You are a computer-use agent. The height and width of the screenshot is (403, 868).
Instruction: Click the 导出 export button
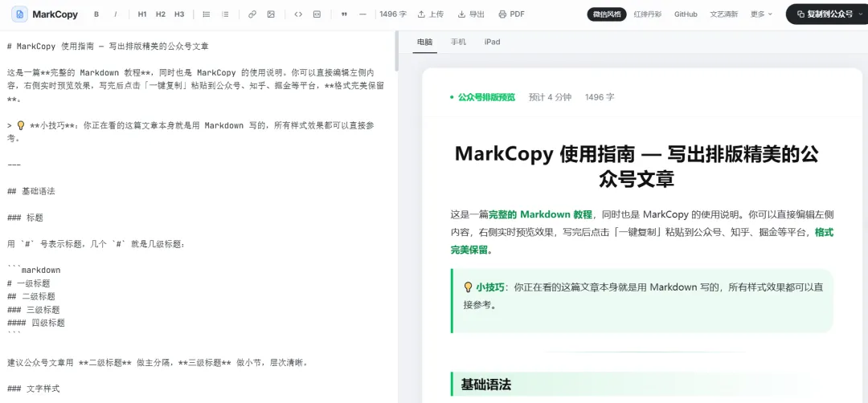pyautogui.click(x=471, y=14)
